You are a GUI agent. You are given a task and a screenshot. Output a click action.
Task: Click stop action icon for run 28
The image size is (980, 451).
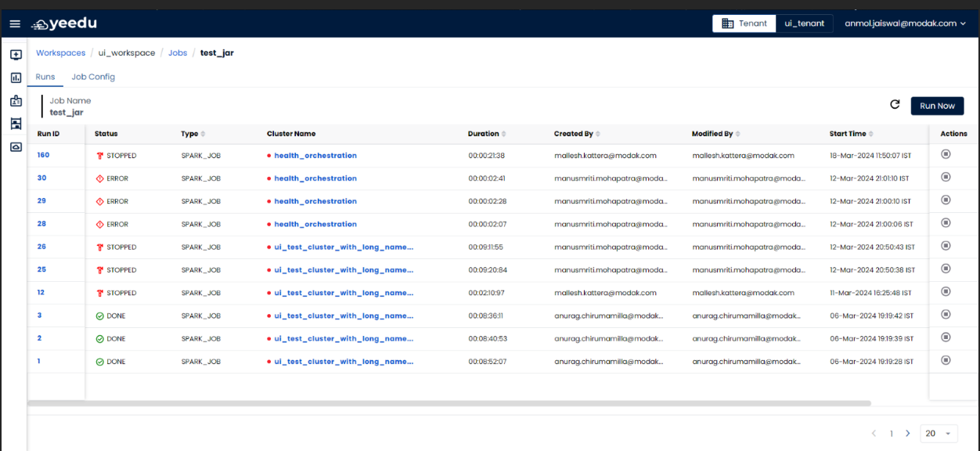pyautogui.click(x=946, y=223)
